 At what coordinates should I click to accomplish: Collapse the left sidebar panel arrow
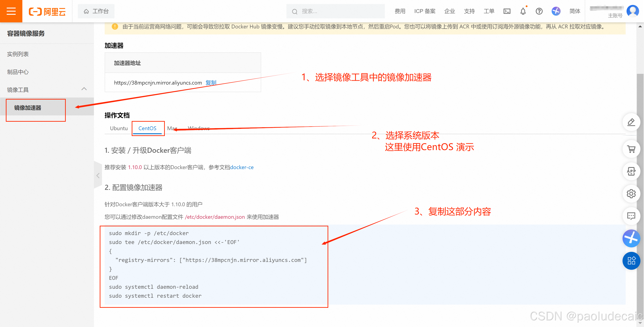coord(98,176)
